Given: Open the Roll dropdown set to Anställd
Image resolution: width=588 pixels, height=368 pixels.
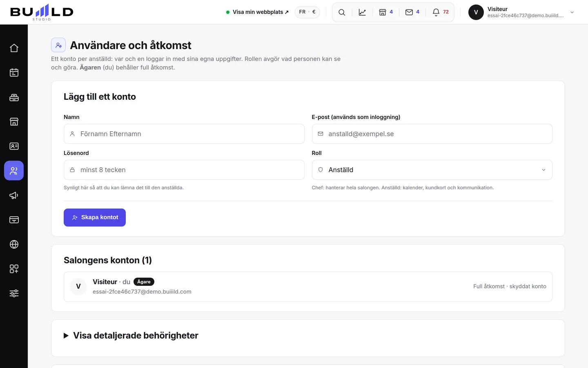Looking at the screenshot, I should [x=432, y=170].
